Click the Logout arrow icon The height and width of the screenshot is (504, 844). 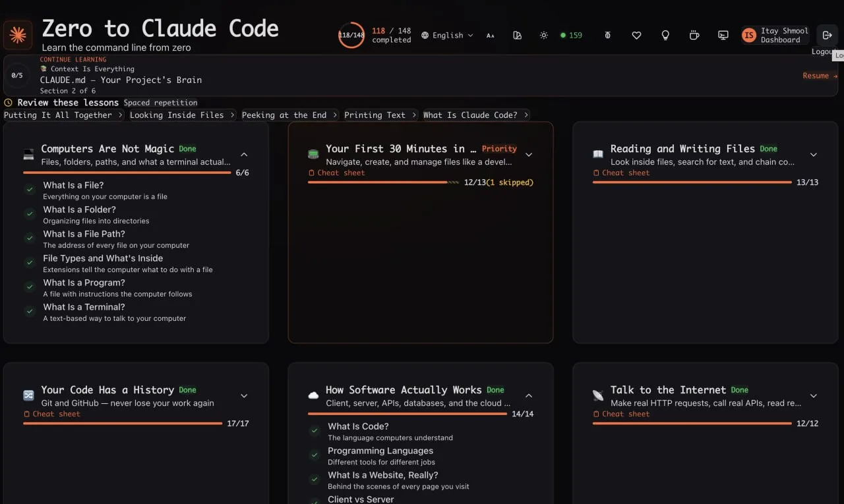click(x=826, y=35)
